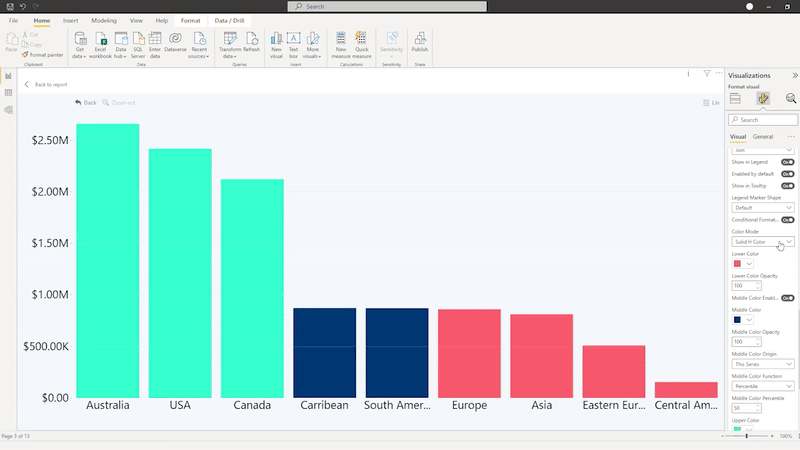Turn off Show in Tooltip switch
The image size is (800, 450).
(787, 185)
